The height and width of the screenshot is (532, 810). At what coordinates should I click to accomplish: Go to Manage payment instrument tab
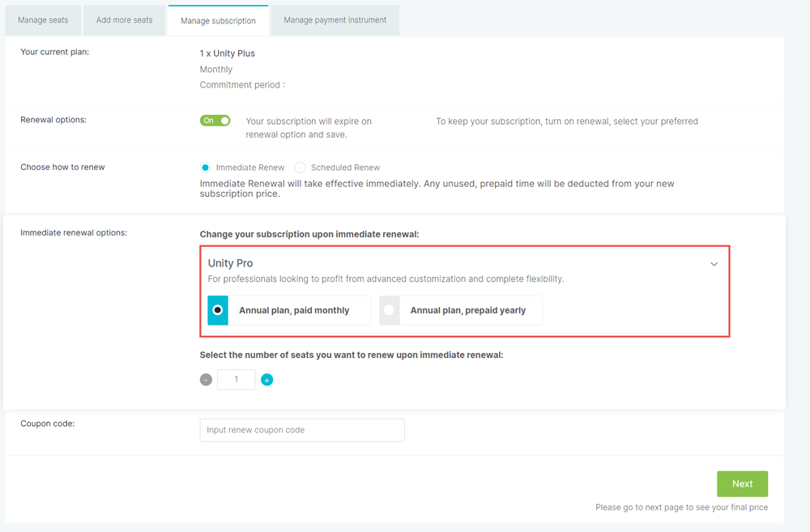[x=335, y=20]
